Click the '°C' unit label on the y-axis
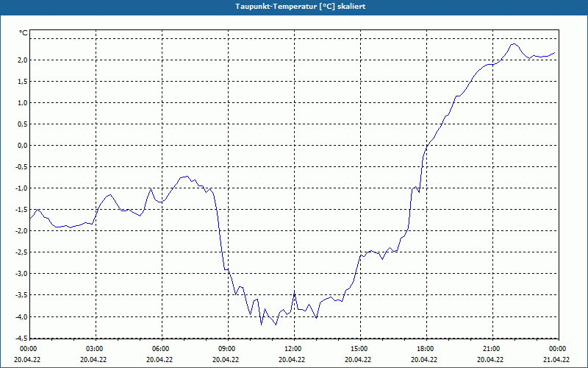 coord(24,33)
